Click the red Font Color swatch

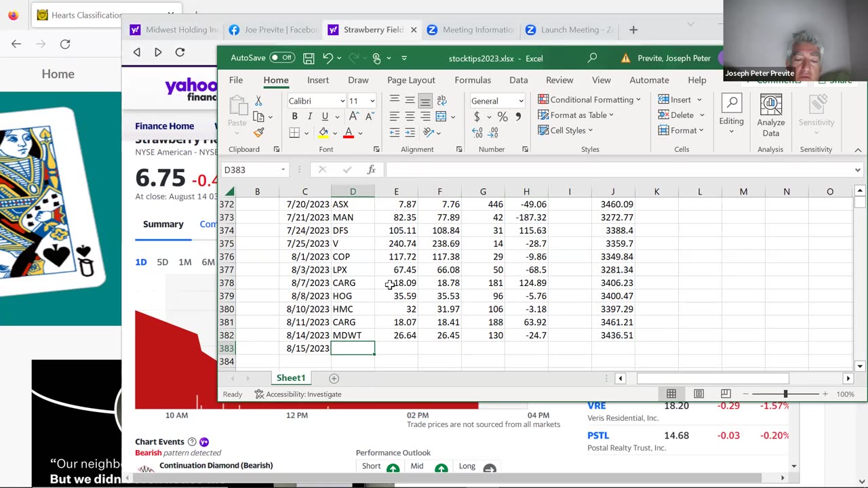[x=349, y=134]
